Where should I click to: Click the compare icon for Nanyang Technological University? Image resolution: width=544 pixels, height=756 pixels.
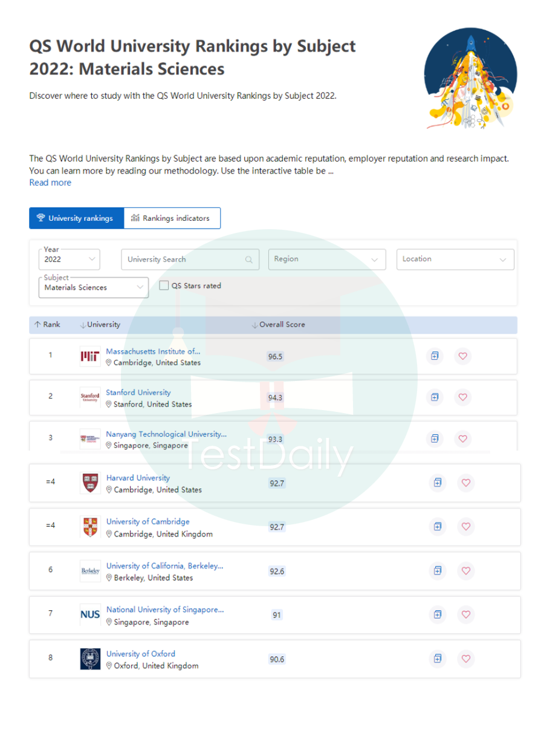pos(435,438)
